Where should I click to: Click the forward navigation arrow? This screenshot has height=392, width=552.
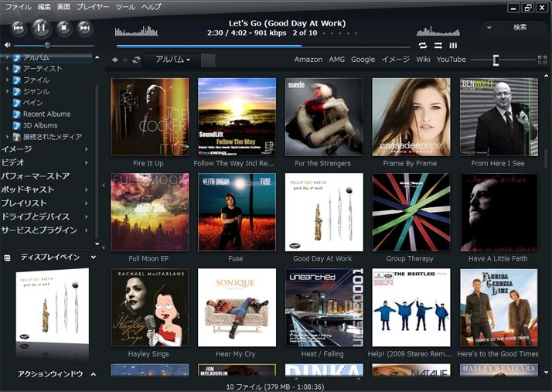tap(125, 60)
